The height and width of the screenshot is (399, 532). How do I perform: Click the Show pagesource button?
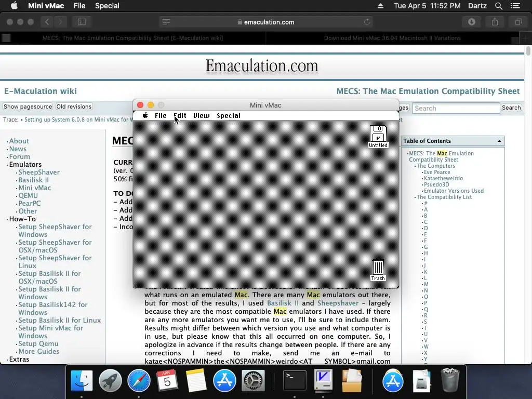[28, 107]
